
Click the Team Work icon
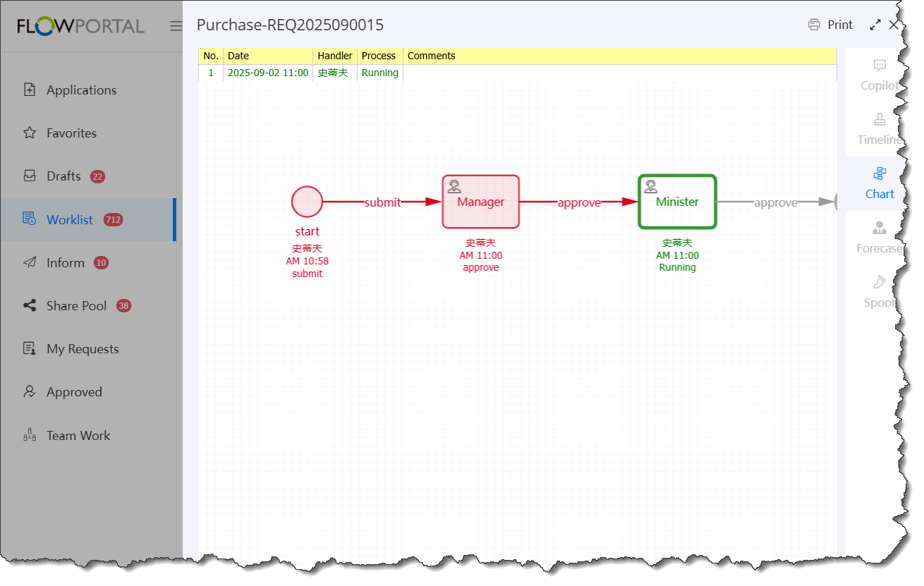[x=30, y=435]
